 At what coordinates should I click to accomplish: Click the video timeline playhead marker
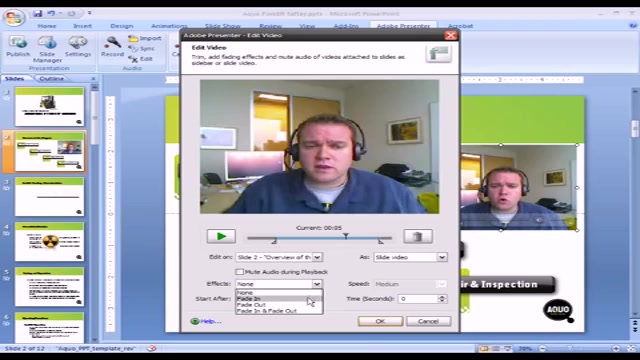coord(346,236)
